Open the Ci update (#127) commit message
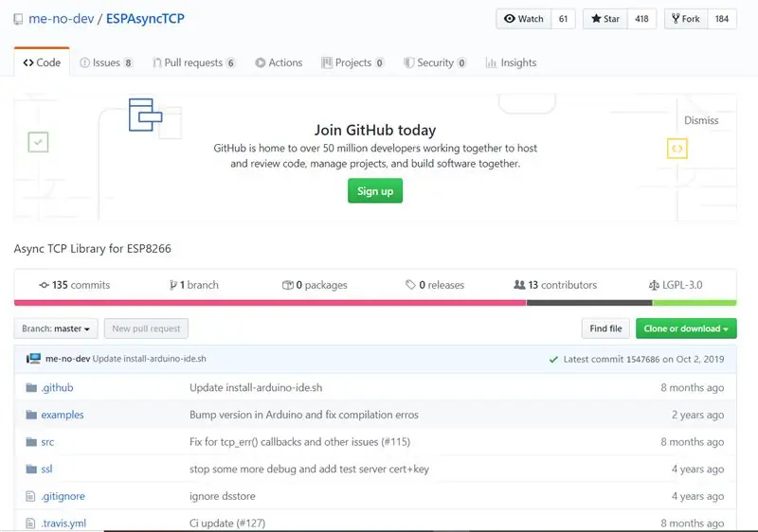This screenshot has width=758, height=532. 227,523
